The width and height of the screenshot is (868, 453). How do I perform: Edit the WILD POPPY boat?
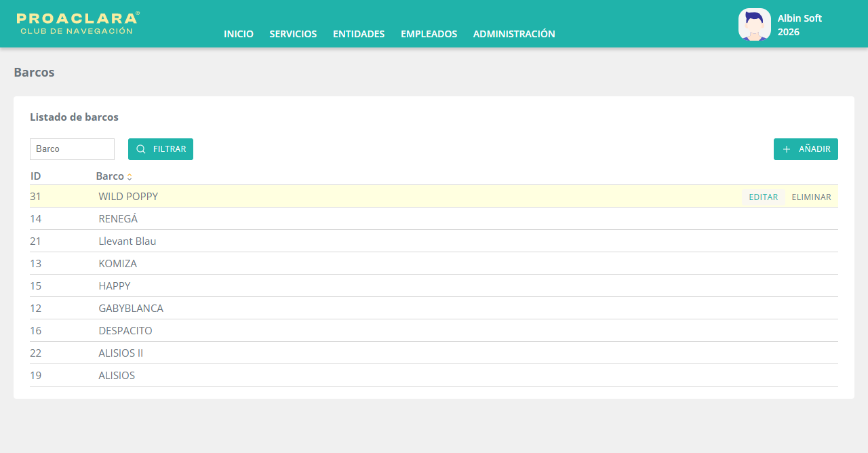[764, 197]
